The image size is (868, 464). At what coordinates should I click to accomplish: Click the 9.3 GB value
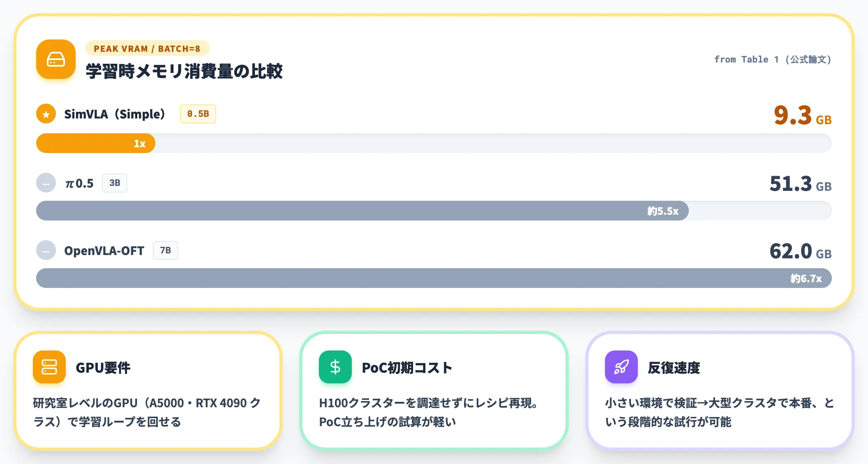(x=803, y=115)
